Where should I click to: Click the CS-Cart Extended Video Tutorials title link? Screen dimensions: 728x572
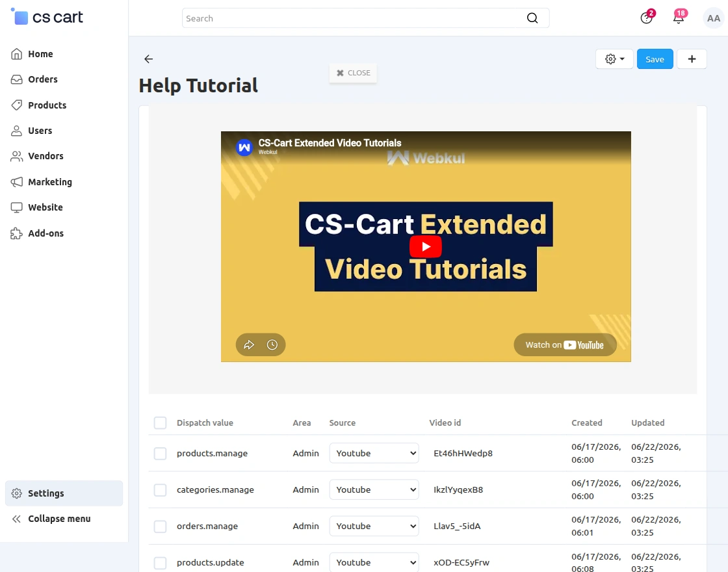coord(330,143)
